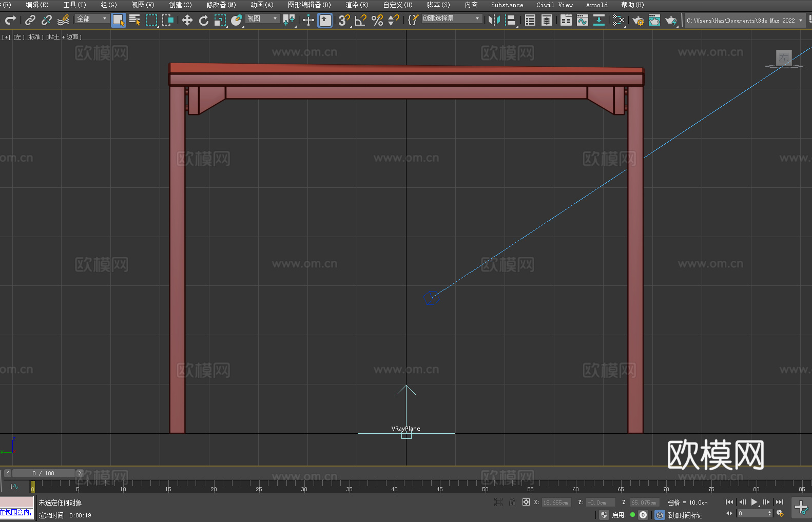Open Render Setup teapot icon
The image size is (812, 522).
pyautogui.click(x=638, y=20)
